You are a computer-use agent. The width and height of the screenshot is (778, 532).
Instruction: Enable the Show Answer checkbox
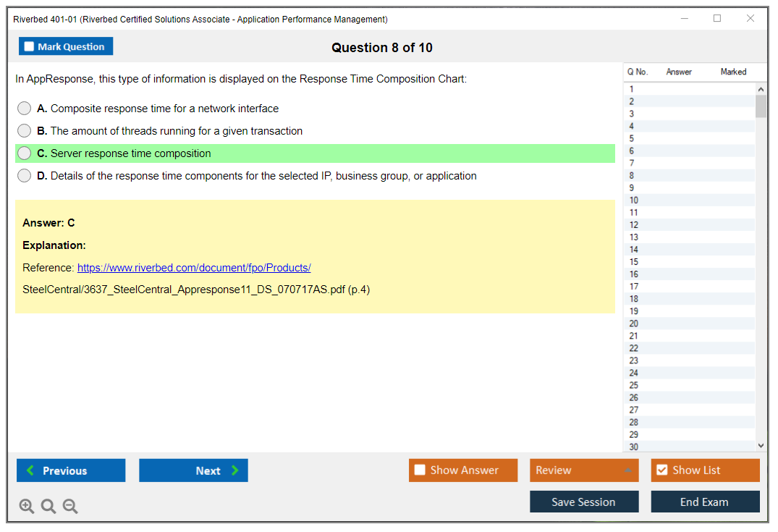420,470
